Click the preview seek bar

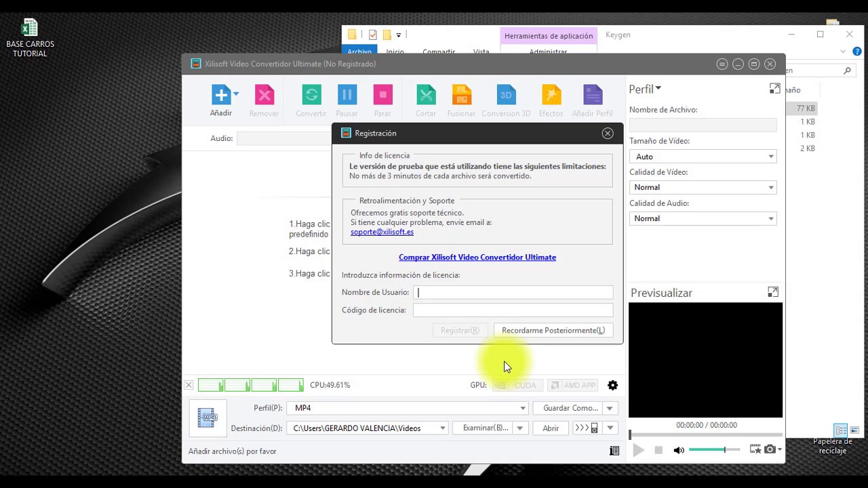click(x=706, y=434)
